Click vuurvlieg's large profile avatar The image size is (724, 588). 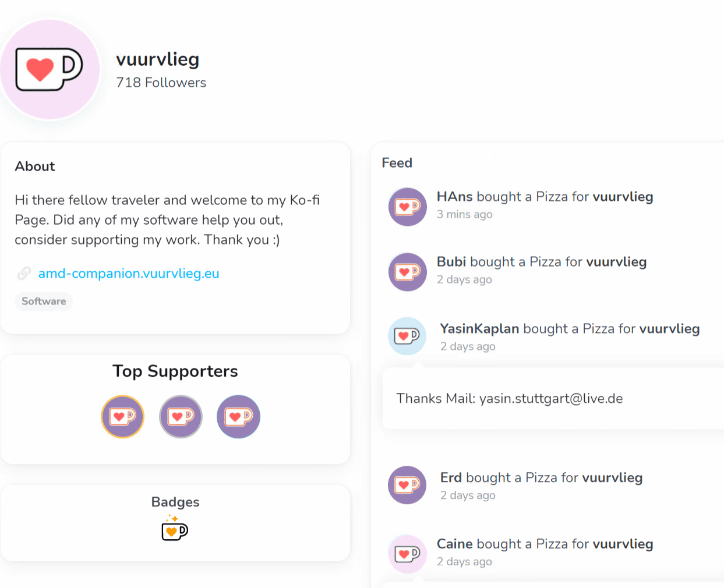(x=50, y=70)
